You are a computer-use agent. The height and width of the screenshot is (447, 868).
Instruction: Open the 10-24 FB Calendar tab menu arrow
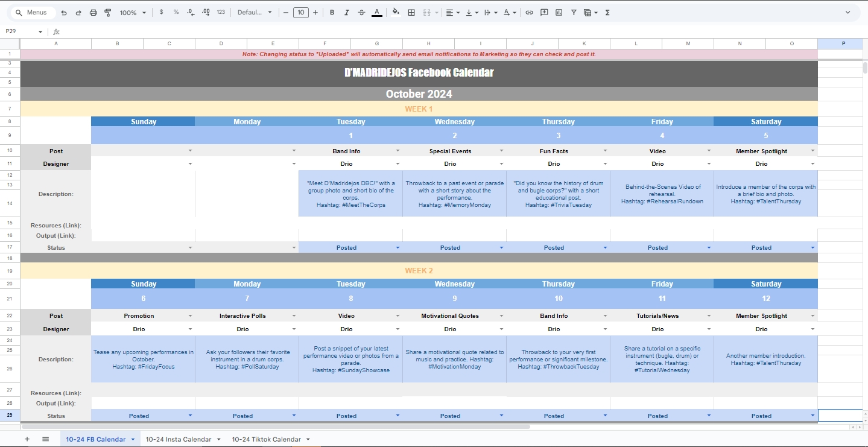point(133,439)
